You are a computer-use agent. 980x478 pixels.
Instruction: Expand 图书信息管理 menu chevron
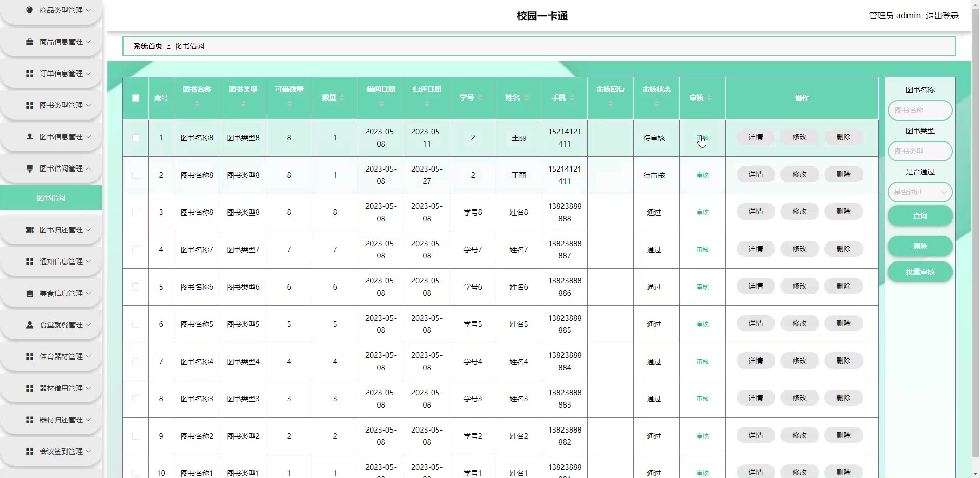[88, 137]
